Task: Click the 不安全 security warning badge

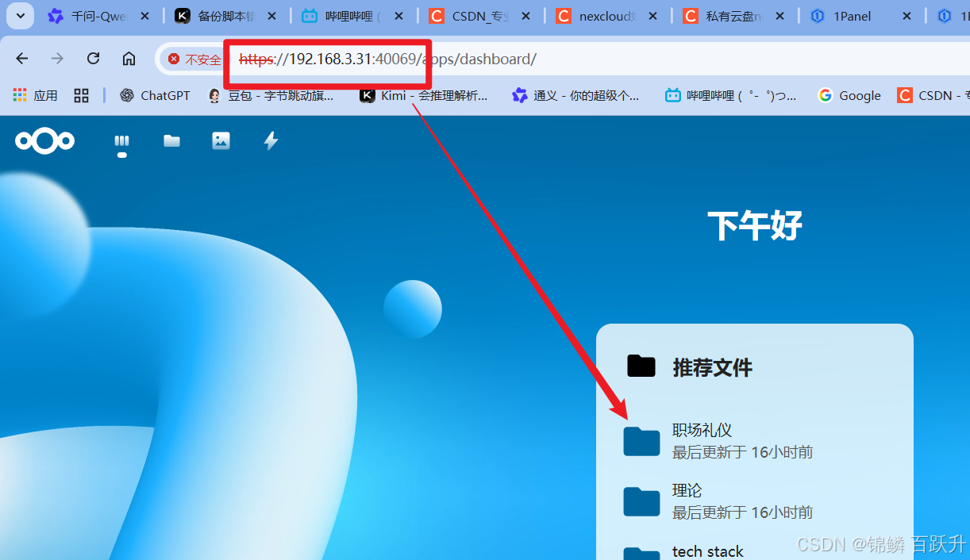Action: [194, 59]
